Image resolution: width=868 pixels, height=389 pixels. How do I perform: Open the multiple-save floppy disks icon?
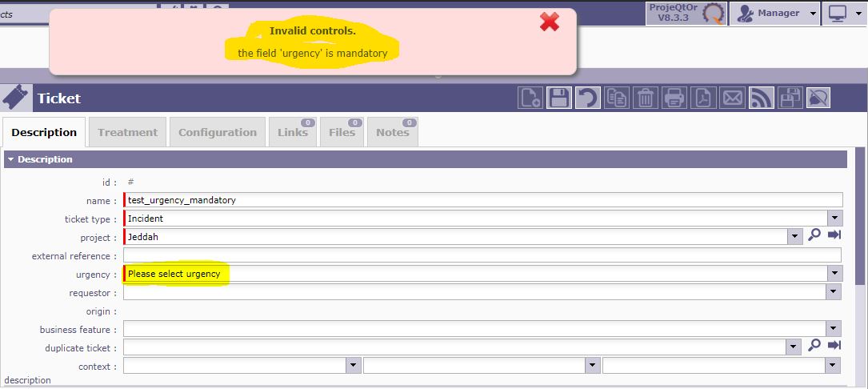[790, 98]
